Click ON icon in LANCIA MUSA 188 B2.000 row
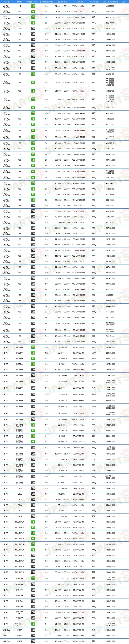 pos(33,641)
